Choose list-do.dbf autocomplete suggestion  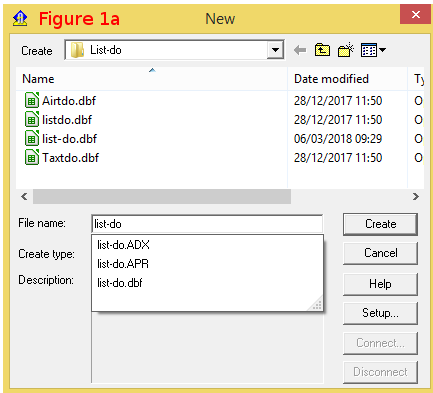click(120, 283)
